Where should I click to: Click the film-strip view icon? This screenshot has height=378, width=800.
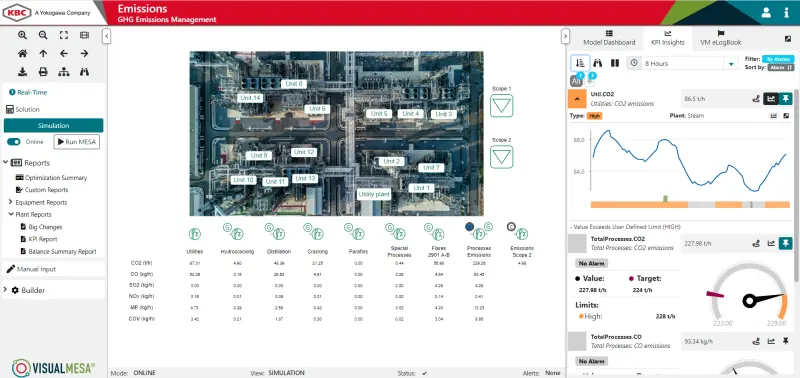(84, 35)
